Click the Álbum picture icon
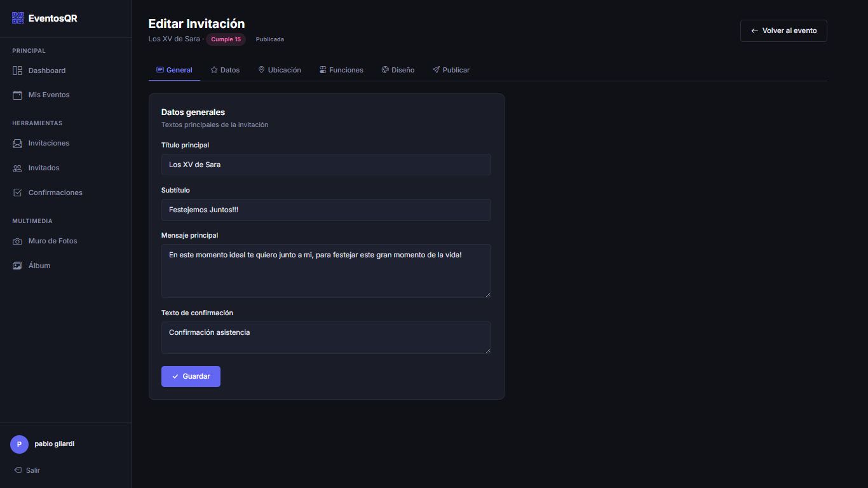 pos(18,266)
